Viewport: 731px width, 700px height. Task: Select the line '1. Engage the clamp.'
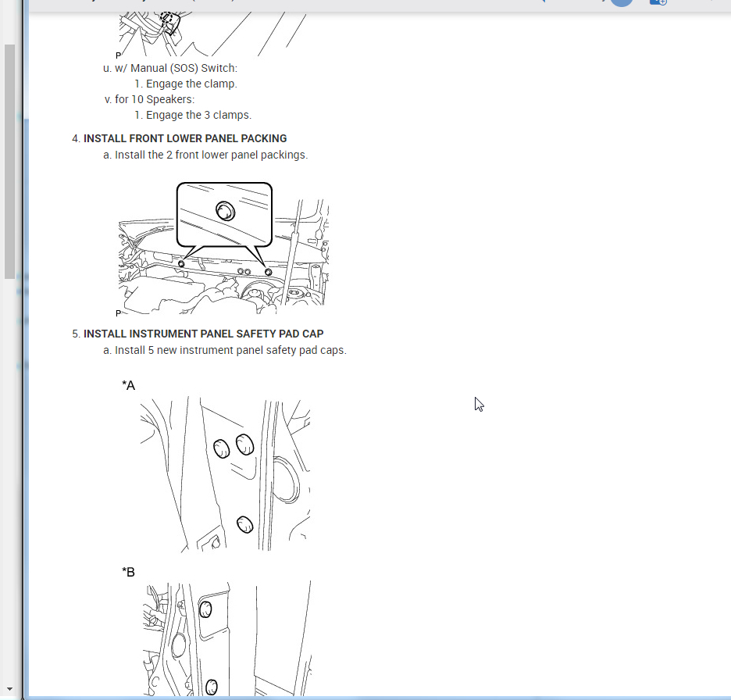pyautogui.click(x=186, y=84)
